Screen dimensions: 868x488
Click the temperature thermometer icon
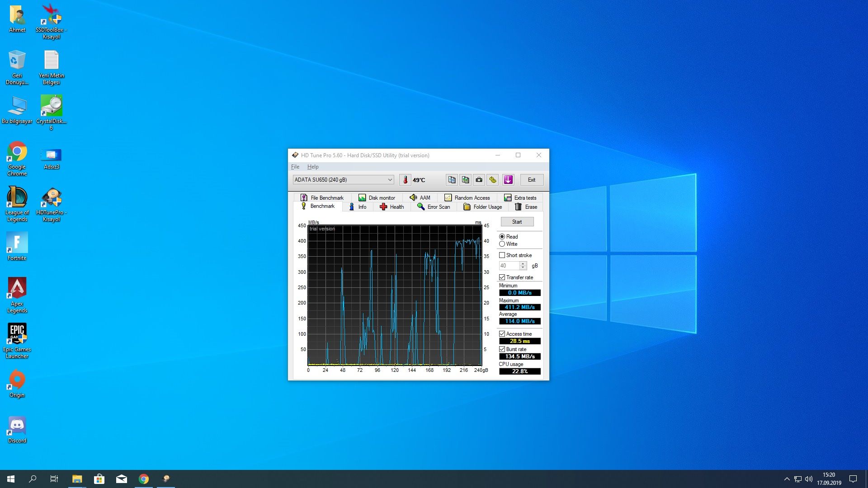(405, 180)
